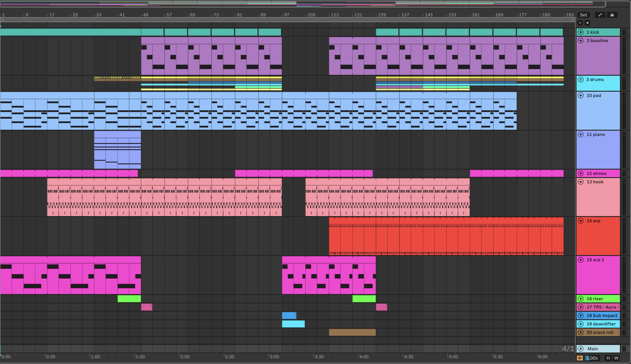Click the 3:00 mark on time ruler
Viewport: 631px width, 364px height.
click(274, 356)
